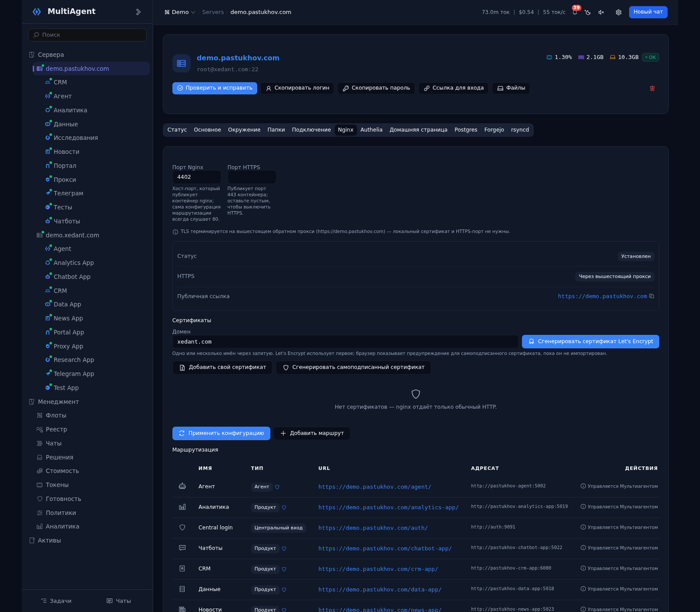
Task: Open the https://demo.pastukhov.com/crm-app/ link
Action: [x=378, y=569]
